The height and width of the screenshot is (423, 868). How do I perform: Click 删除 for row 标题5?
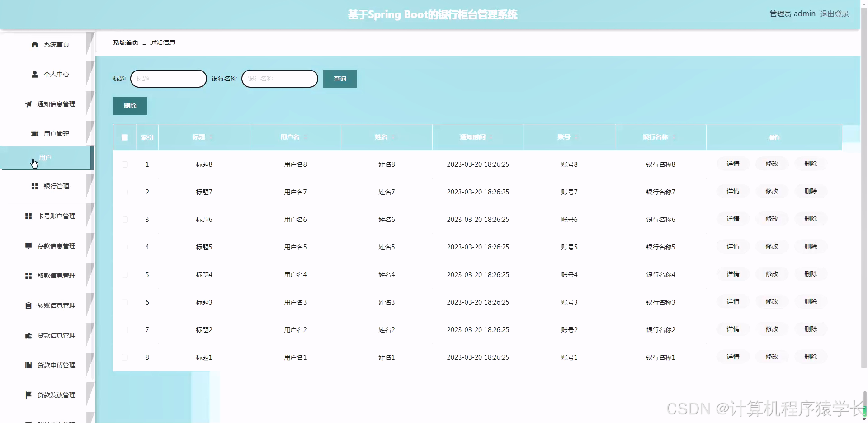tap(811, 246)
